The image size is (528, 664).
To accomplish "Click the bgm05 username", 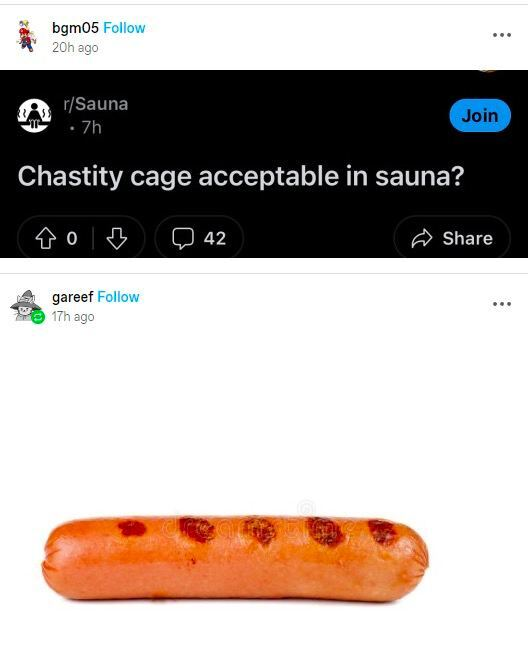I will [x=75, y=28].
